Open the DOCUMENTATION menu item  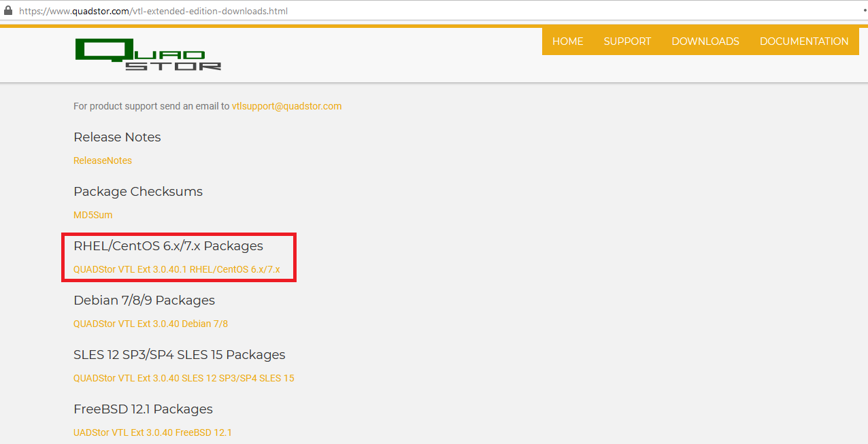click(x=804, y=41)
